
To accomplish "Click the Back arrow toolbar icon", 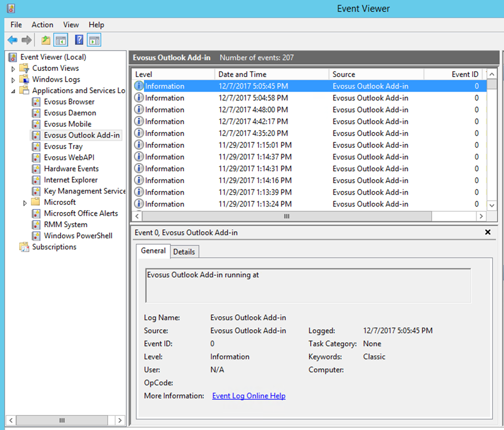I will tap(12, 40).
